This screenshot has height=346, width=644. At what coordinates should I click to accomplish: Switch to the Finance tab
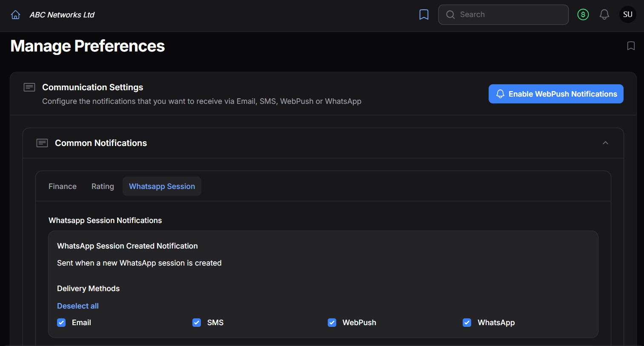[63, 186]
